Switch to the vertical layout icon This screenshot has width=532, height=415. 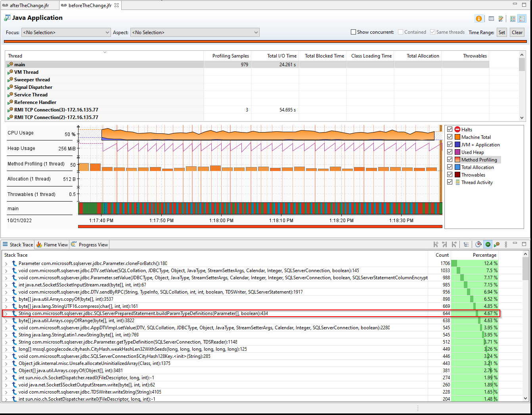click(x=522, y=19)
